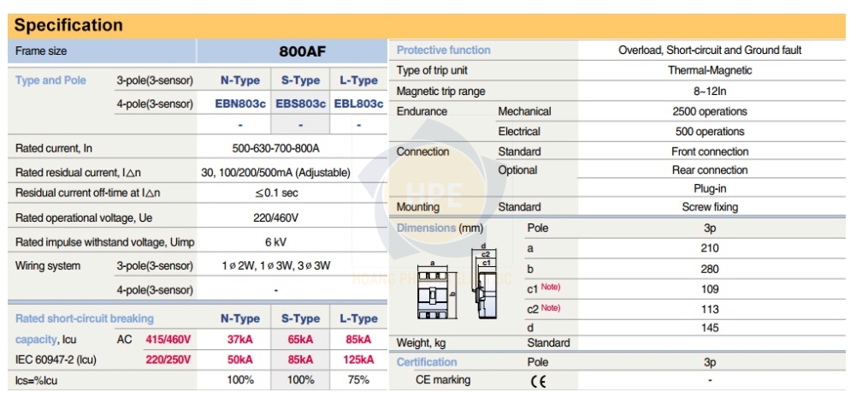Image resolution: width=868 pixels, height=404 pixels.
Task: Click the 'Rear connection' value
Action: [710, 170]
